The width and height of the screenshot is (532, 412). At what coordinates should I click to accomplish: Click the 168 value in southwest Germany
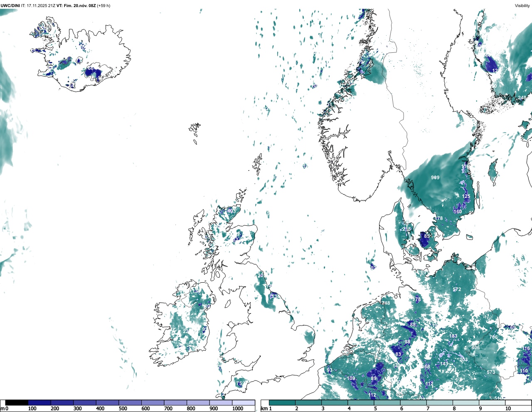(426, 367)
